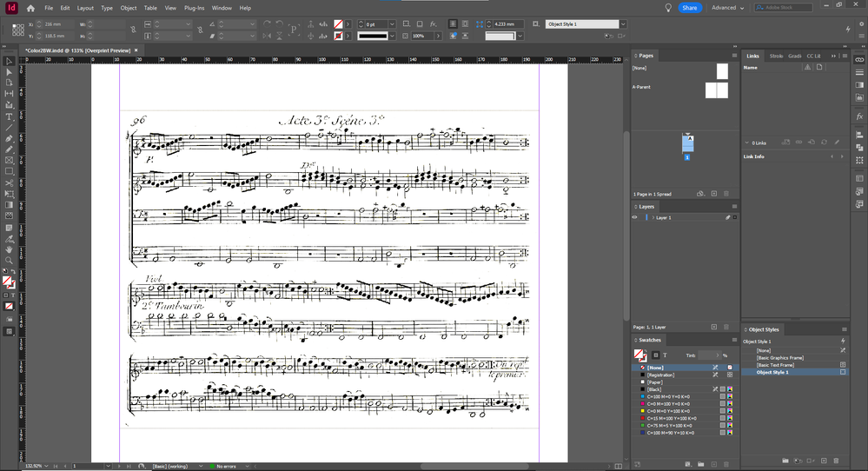Choose the Page tool
The image size is (868, 471).
coord(9,83)
